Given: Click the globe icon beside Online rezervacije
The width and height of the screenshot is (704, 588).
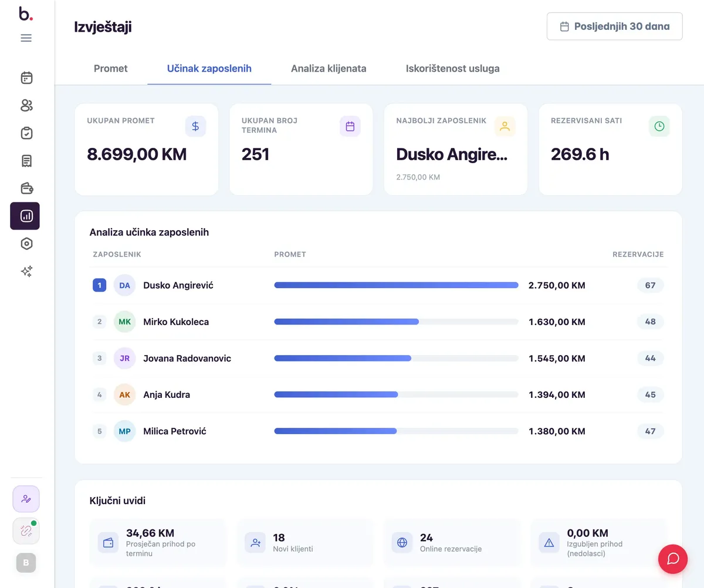Looking at the screenshot, I should 402,543.
